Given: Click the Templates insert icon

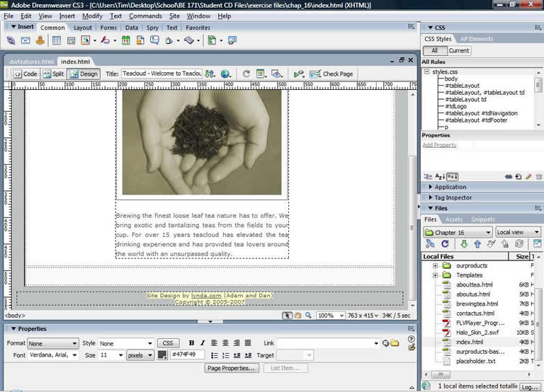Looking at the screenshot, I should 212,40.
